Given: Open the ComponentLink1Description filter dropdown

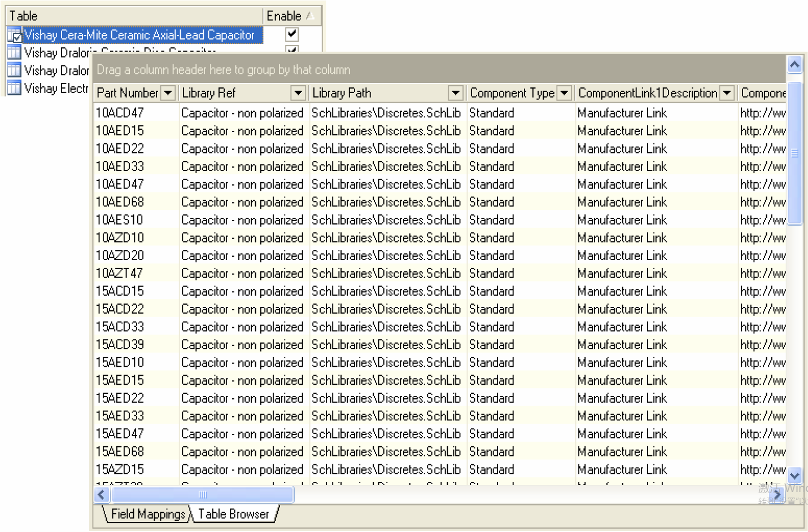Looking at the screenshot, I should tap(727, 93).
